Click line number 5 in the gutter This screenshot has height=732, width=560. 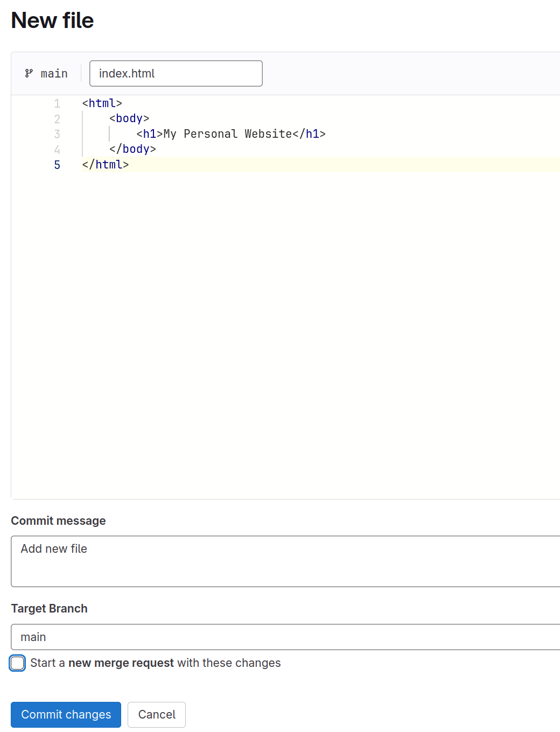(x=57, y=165)
